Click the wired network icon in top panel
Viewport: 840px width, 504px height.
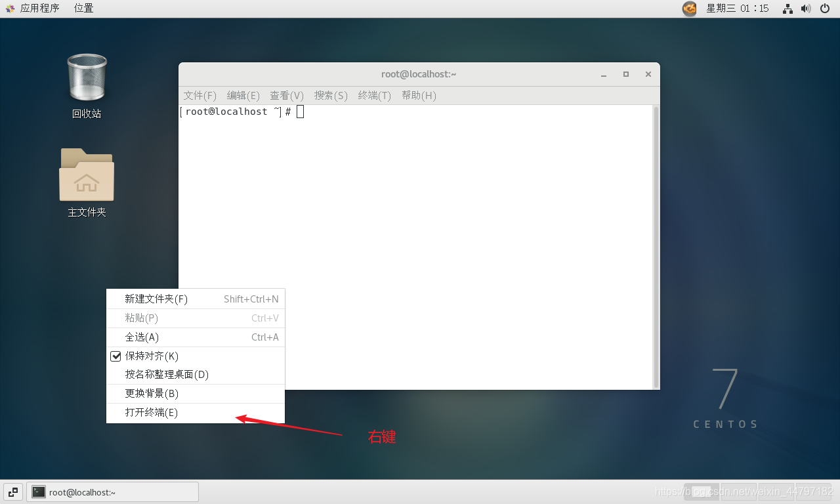pyautogui.click(x=788, y=9)
